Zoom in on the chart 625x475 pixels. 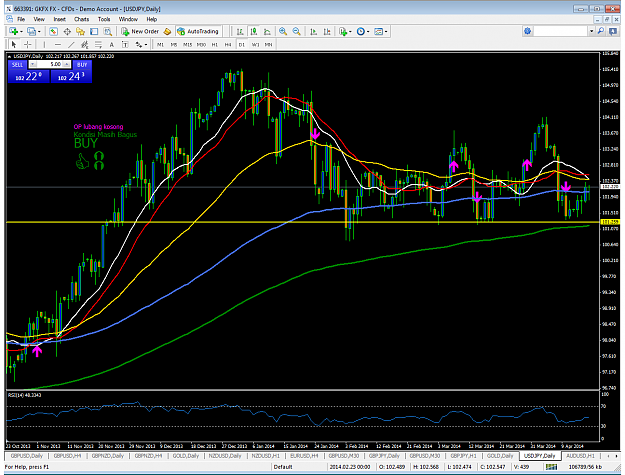click(283, 31)
